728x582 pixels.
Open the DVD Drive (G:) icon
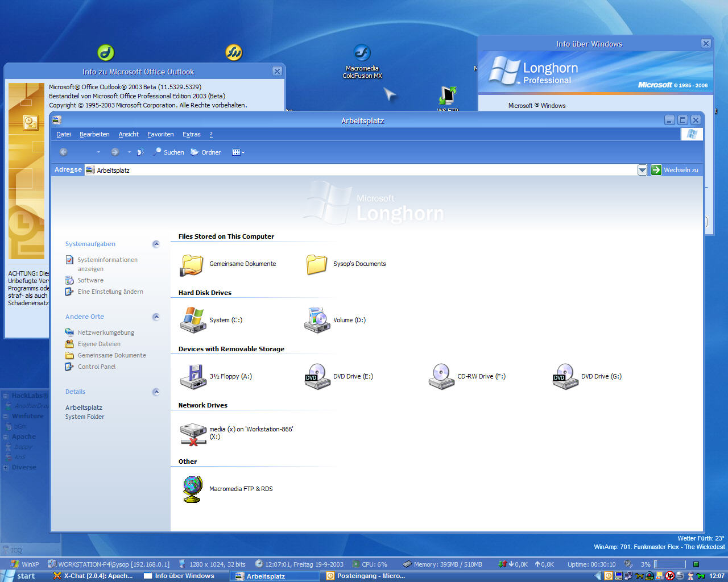565,376
